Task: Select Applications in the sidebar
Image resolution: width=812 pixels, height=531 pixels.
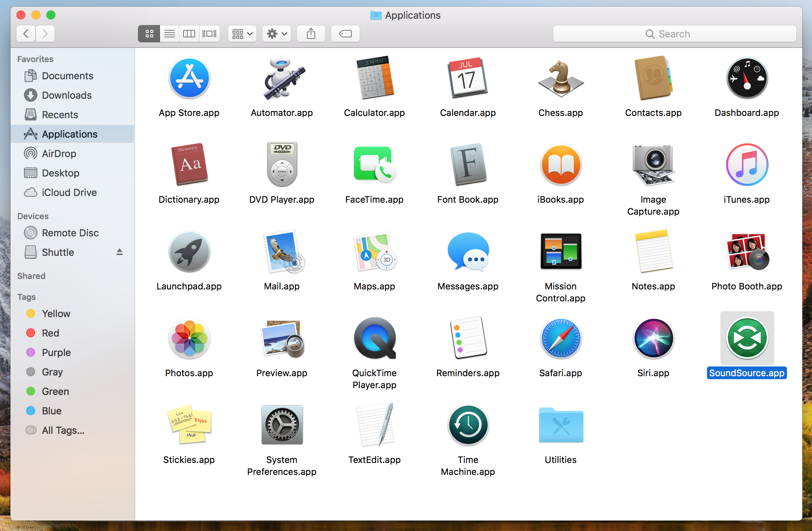Action: point(72,134)
